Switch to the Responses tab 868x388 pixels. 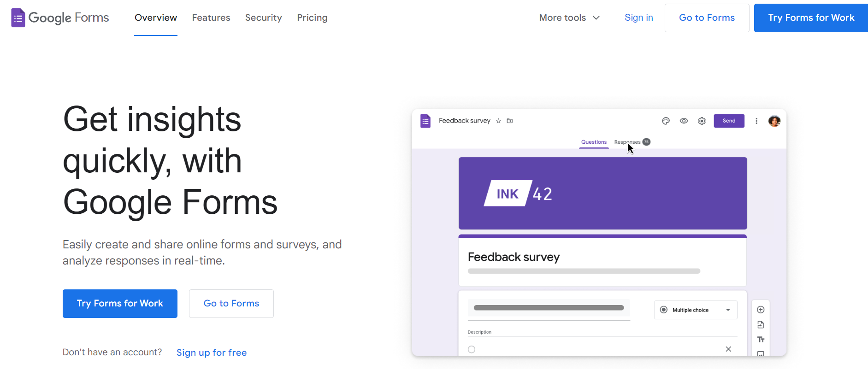(x=627, y=142)
